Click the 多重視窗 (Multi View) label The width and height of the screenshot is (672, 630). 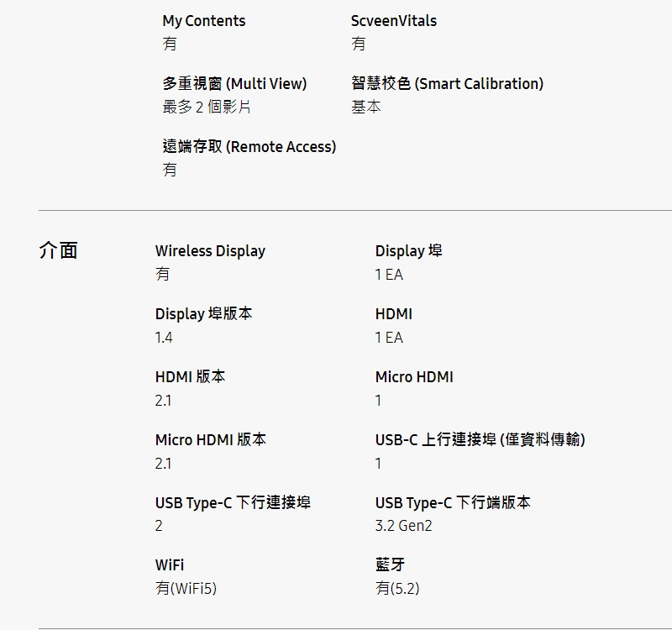pos(234,84)
